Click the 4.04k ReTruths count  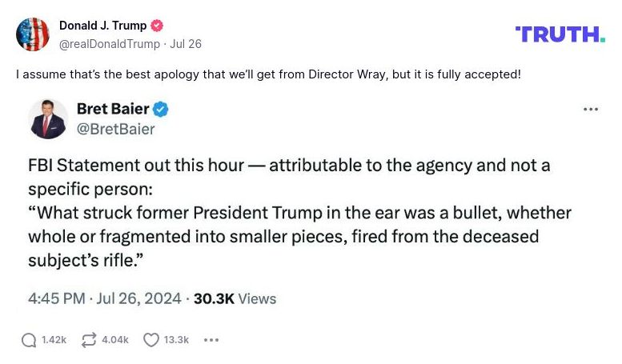click(115, 340)
